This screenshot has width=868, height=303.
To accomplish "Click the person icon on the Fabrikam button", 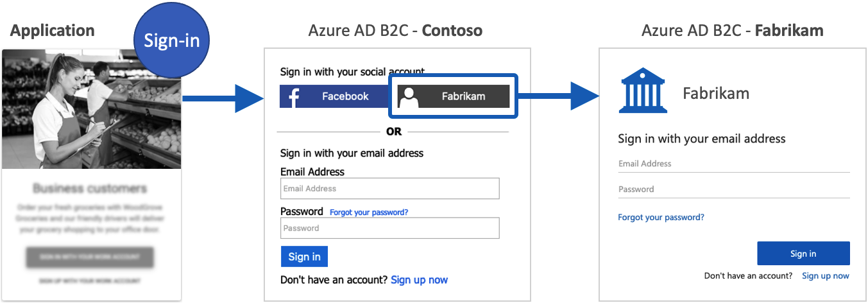I will pyautogui.click(x=409, y=96).
